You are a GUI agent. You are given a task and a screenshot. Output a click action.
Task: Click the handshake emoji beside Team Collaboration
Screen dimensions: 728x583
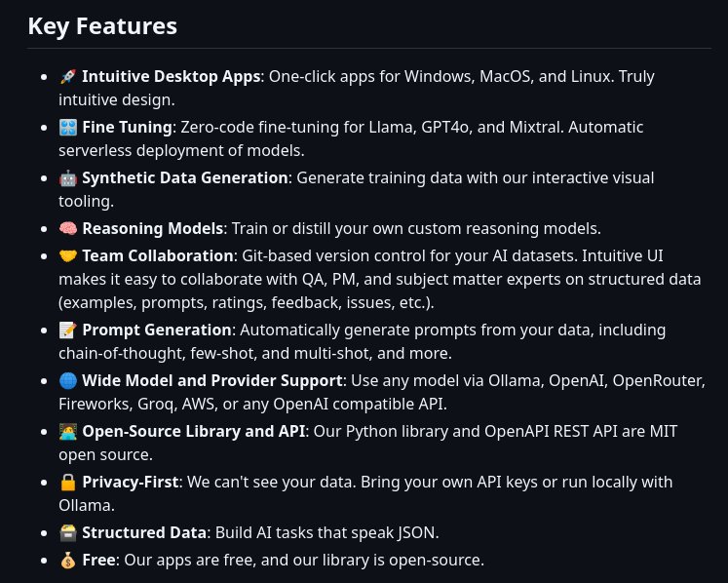point(68,256)
